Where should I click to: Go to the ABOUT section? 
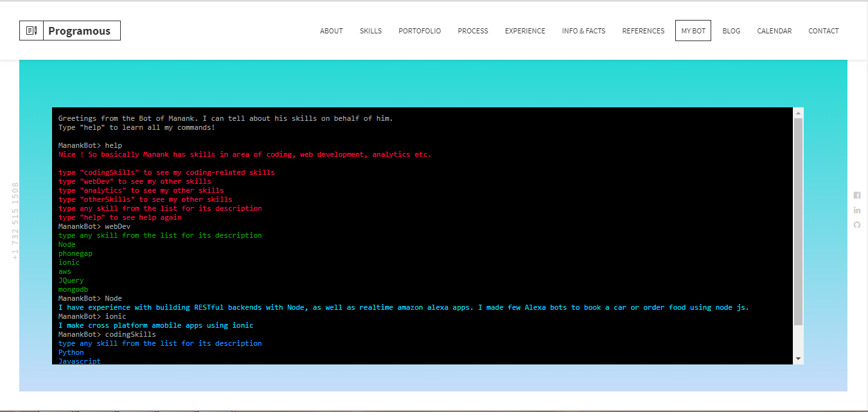(x=332, y=31)
